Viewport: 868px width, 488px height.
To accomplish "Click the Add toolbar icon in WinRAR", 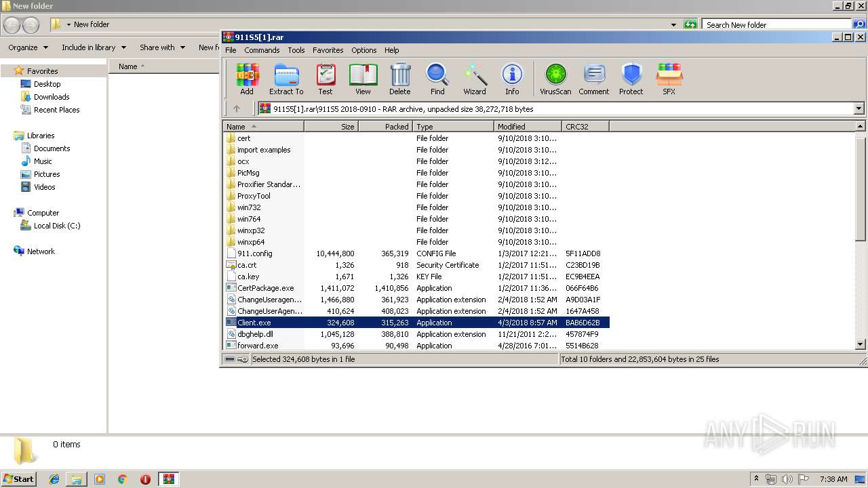I will point(247,79).
